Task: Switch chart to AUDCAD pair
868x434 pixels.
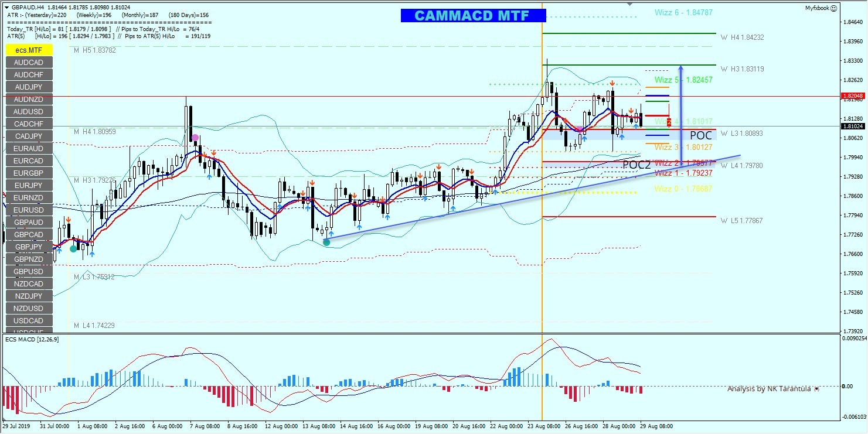Action: click(29, 63)
